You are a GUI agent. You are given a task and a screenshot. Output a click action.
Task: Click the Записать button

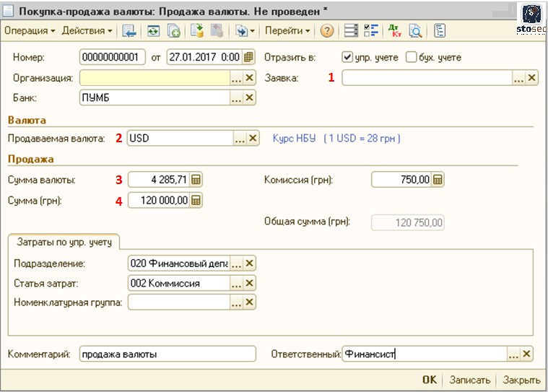pos(469,380)
